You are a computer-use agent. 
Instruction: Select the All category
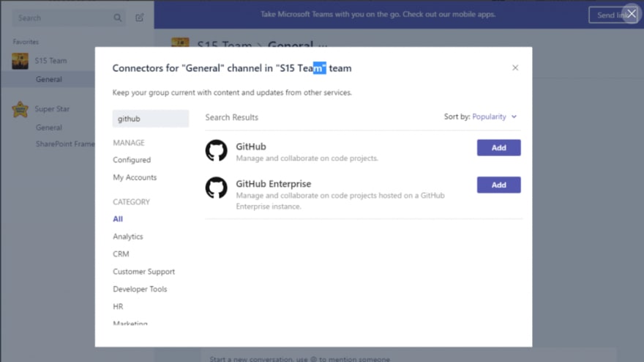click(x=118, y=219)
